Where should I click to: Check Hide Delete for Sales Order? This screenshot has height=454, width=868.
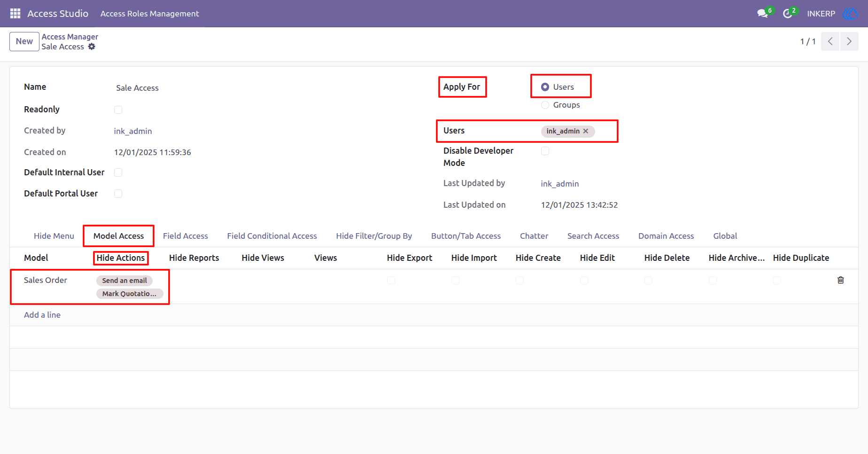[x=648, y=280]
